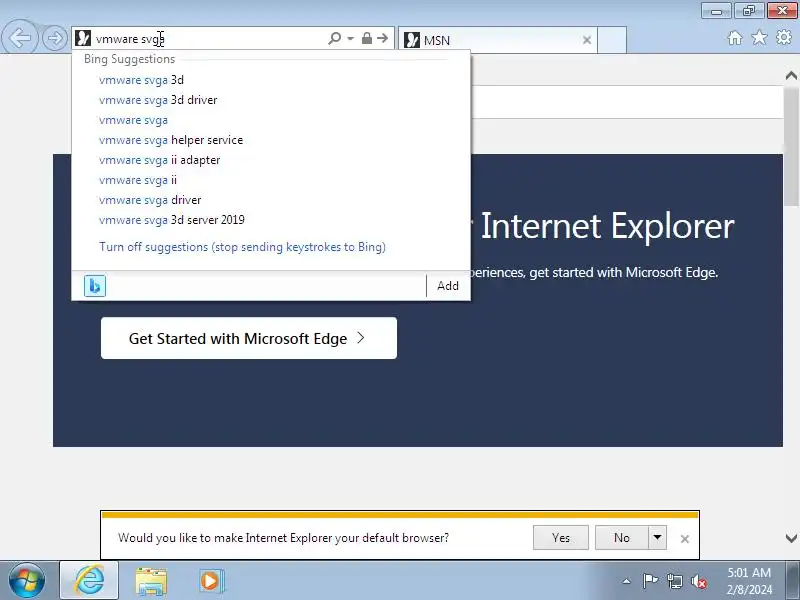Viewport: 800px width, 600px height.
Task: Switch to the MSN tab
Action: click(497, 40)
